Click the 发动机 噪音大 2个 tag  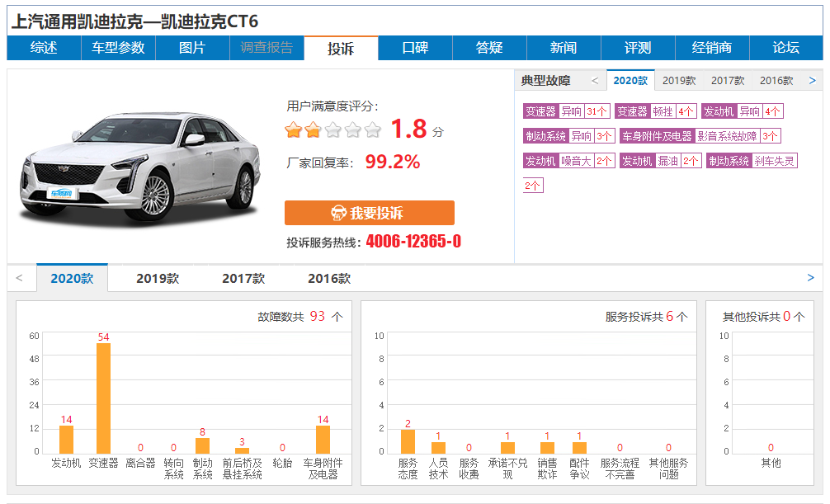point(569,161)
